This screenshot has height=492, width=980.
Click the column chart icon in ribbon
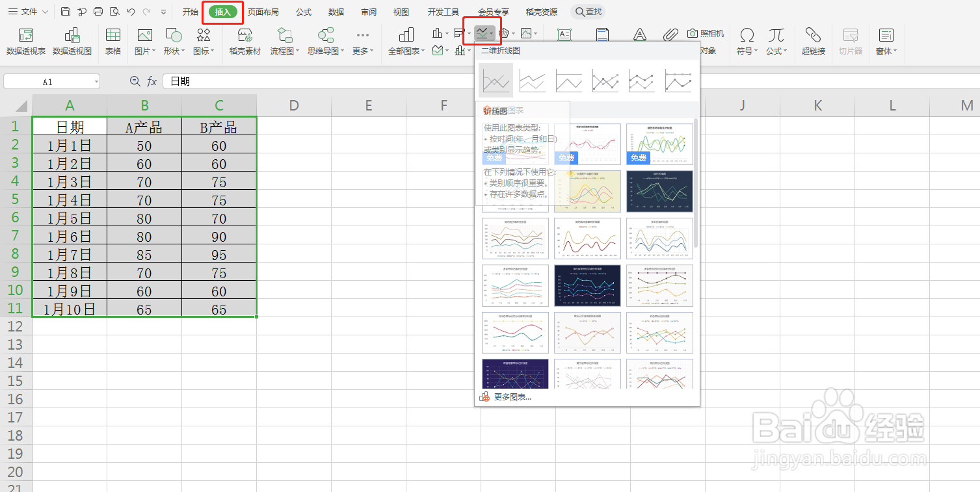click(x=438, y=32)
